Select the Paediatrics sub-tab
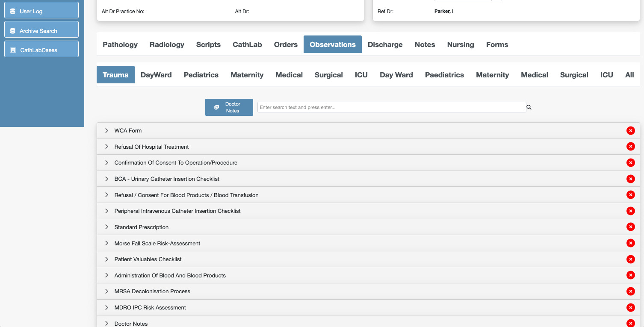 coord(444,75)
